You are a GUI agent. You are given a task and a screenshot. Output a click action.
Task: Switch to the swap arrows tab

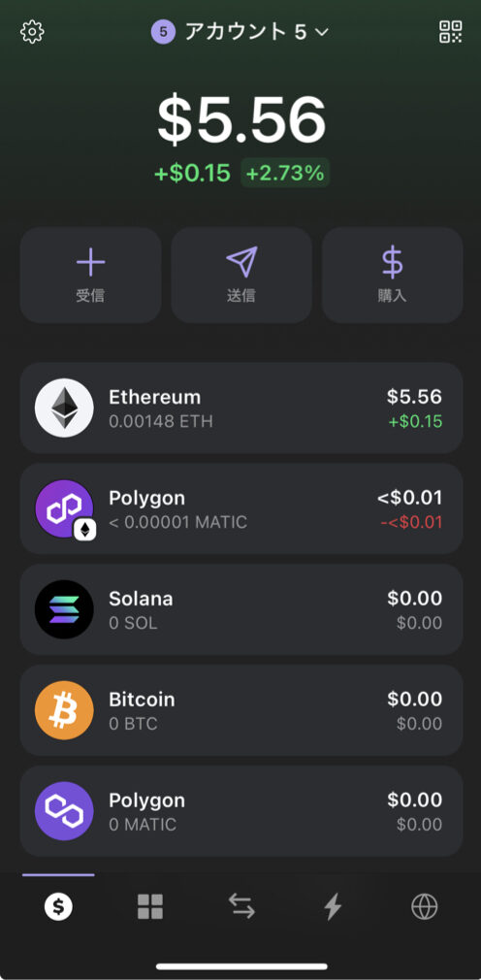tap(241, 906)
